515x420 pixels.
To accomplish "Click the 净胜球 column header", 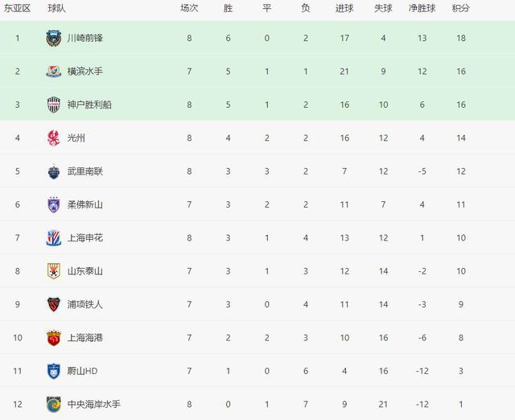I will (422, 9).
